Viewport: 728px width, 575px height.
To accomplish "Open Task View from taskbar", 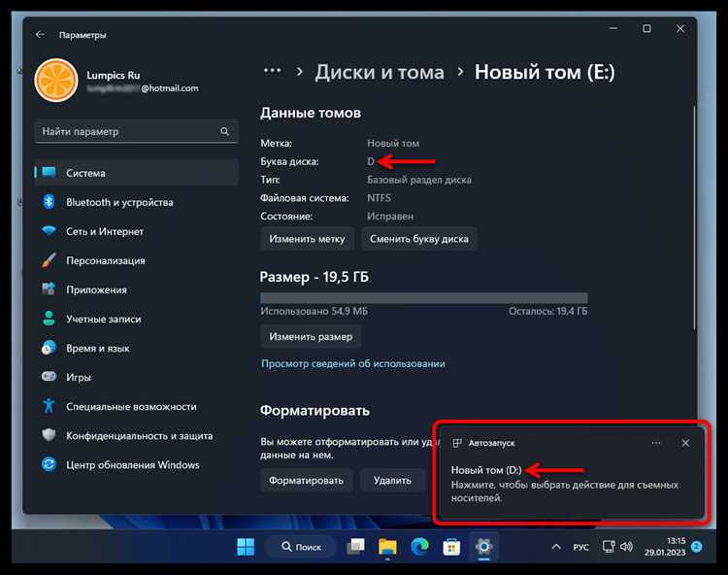I will [355, 547].
